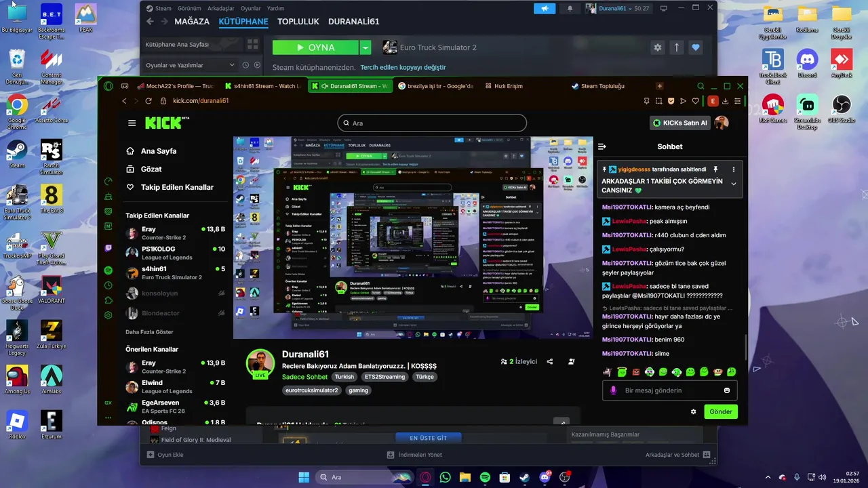The image size is (868, 488).
Task: Open the s4hin61 followed channel
Action: [x=175, y=273]
